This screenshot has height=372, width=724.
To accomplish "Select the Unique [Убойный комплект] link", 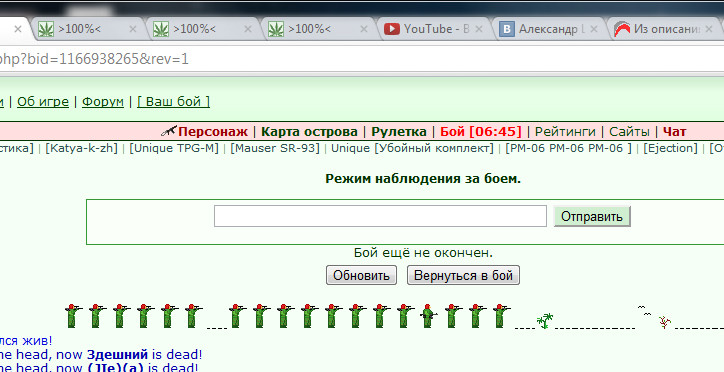I will click(412, 149).
